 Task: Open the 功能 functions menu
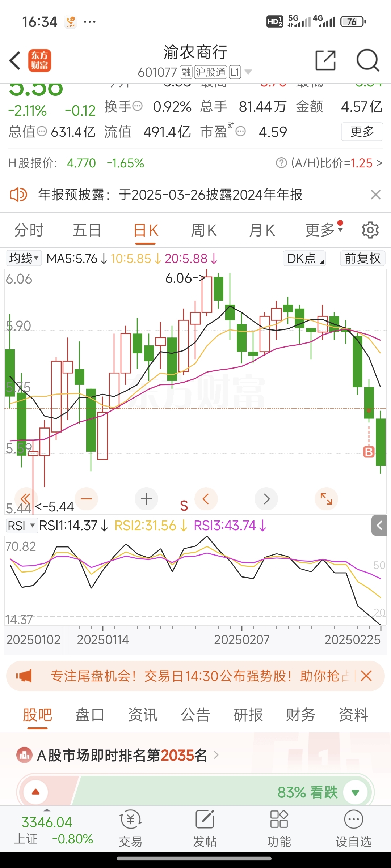[x=279, y=828]
